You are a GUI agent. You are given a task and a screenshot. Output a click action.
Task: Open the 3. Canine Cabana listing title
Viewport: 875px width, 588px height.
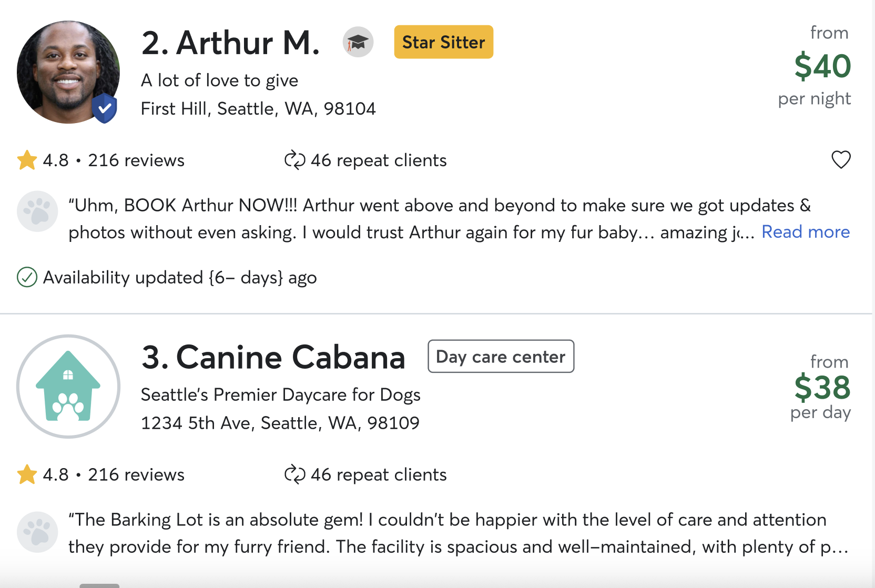pos(273,357)
